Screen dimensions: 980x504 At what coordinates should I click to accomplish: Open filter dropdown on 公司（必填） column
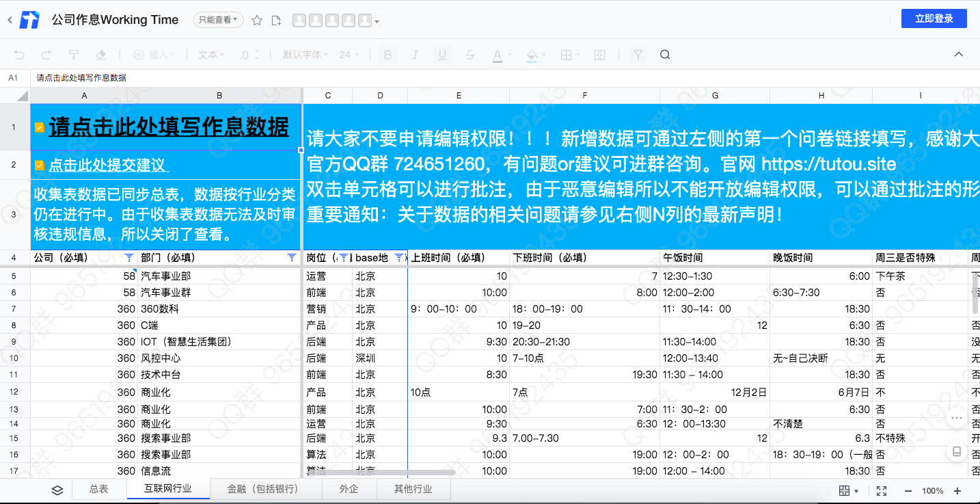[x=129, y=258]
